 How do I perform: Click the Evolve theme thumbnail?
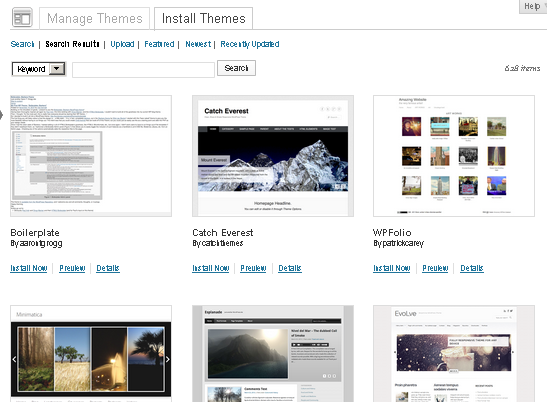pyautogui.click(x=454, y=354)
